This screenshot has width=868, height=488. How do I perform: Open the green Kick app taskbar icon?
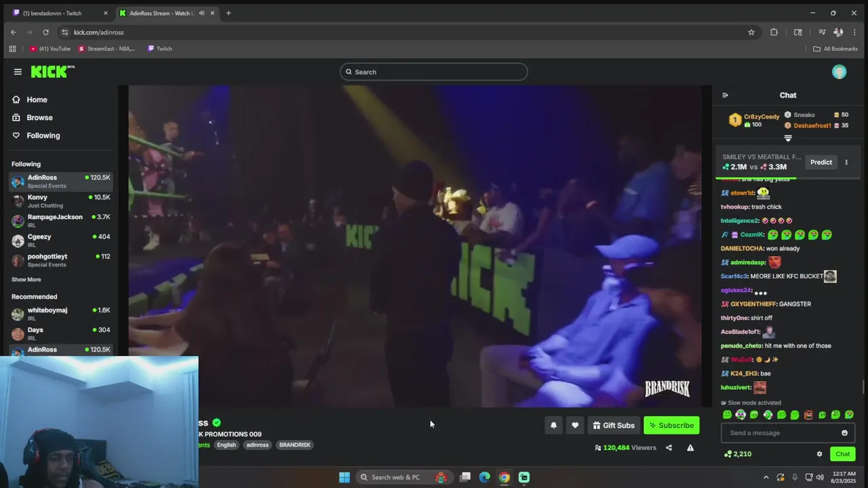[x=524, y=477]
